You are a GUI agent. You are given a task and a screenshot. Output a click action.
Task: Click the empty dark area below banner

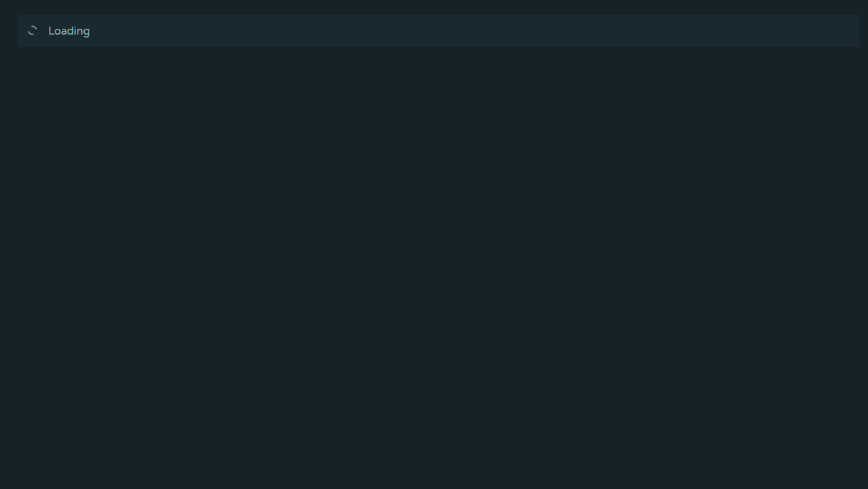coord(434,268)
